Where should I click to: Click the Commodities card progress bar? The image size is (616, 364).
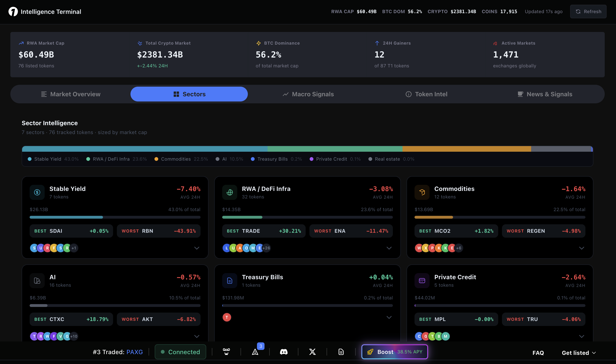point(500,217)
